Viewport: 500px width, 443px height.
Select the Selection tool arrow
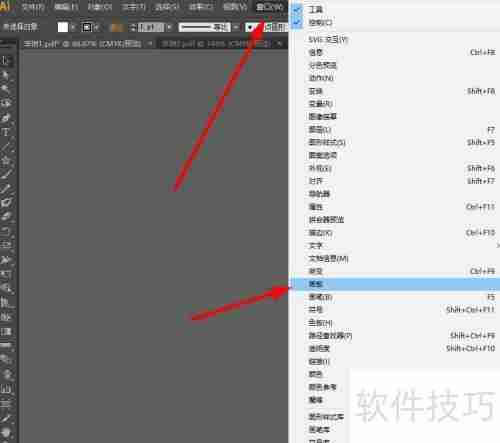[6, 61]
